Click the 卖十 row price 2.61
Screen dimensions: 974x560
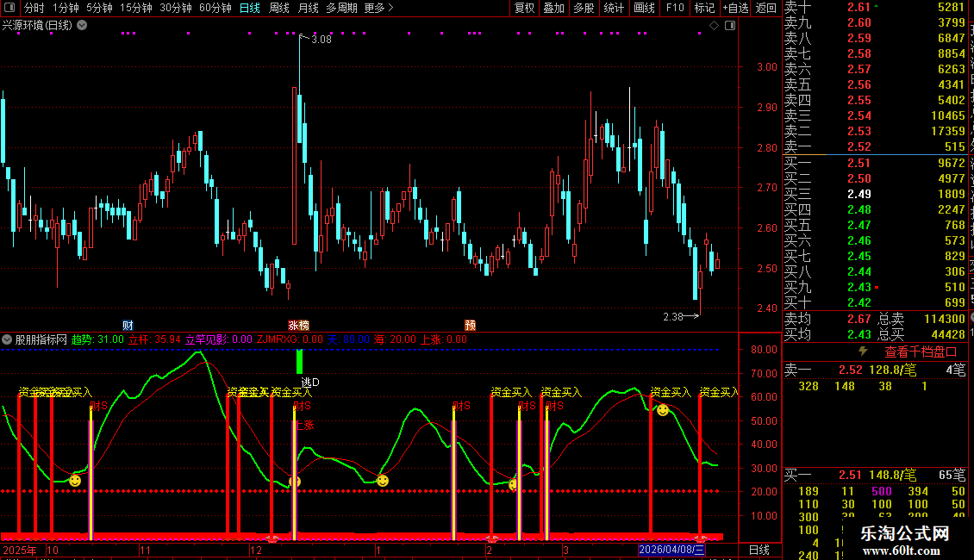pos(859,8)
